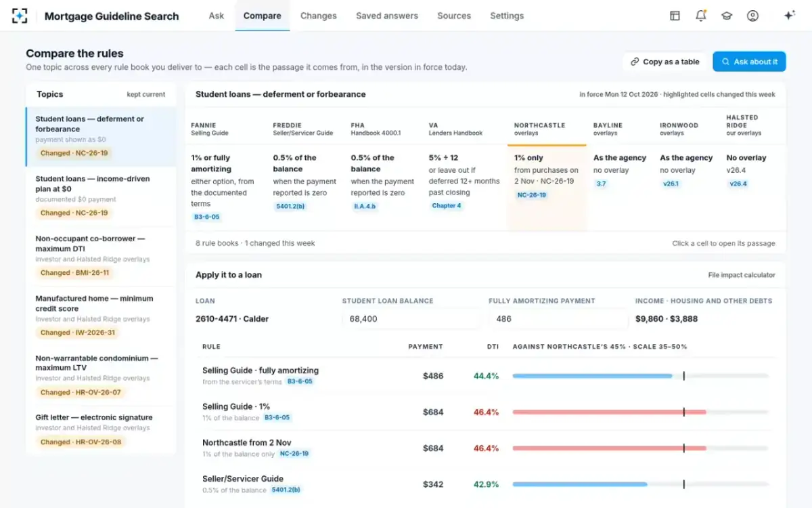Click the Mortgage Guideline Search logo icon
Image resolution: width=812 pixels, height=508 pixels.
[20, 16]
